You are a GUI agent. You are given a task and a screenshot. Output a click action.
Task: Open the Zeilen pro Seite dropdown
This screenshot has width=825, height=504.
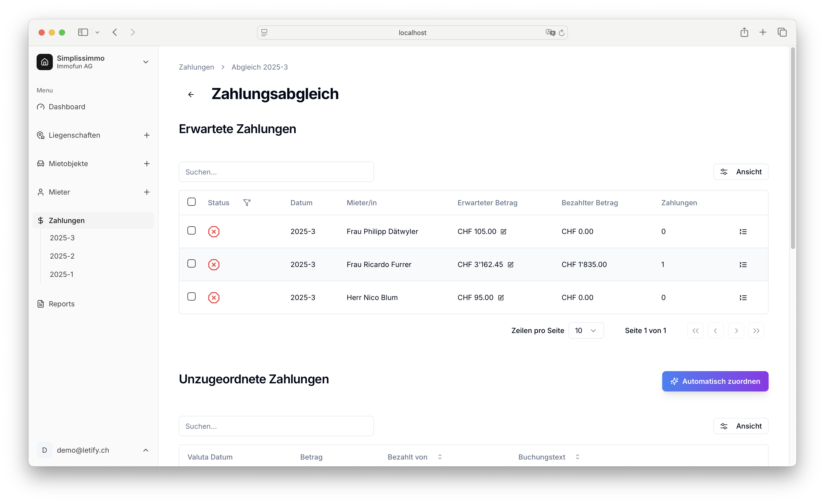(586, 330)
